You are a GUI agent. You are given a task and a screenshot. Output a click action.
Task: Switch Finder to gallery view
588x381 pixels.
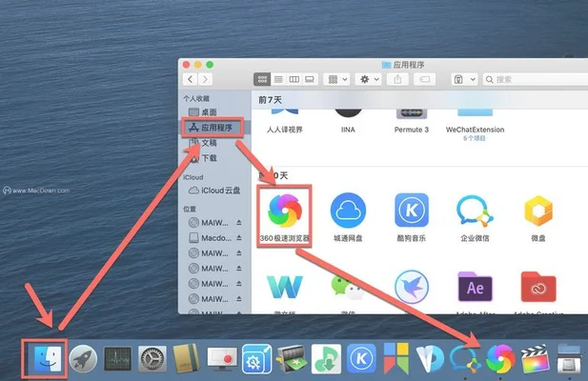tap(310, 79)
